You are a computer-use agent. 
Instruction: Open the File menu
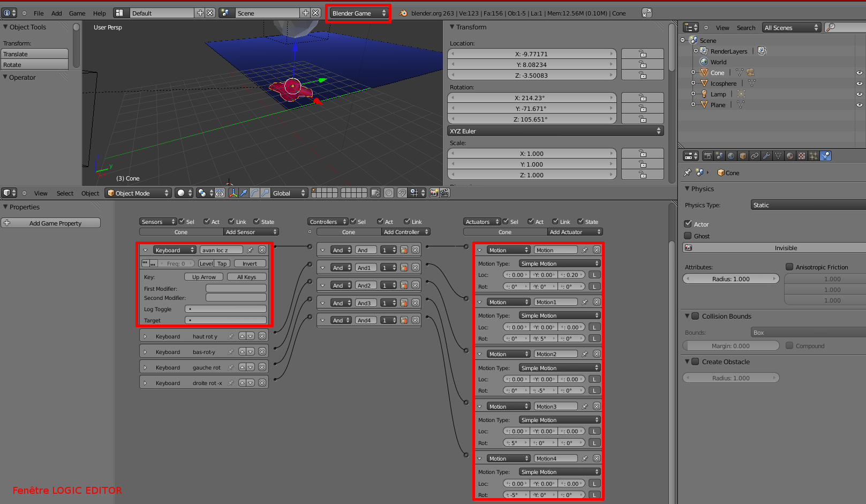pos(39,13)
